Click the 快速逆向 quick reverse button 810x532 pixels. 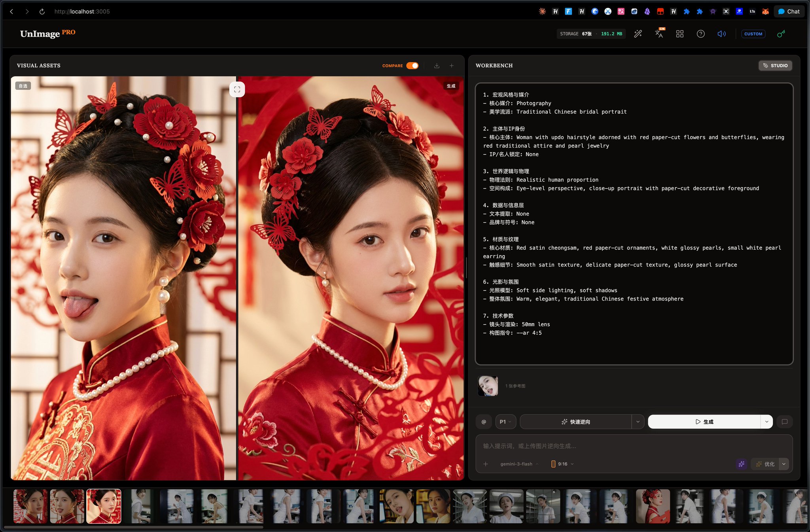click(x=576, y=422)
